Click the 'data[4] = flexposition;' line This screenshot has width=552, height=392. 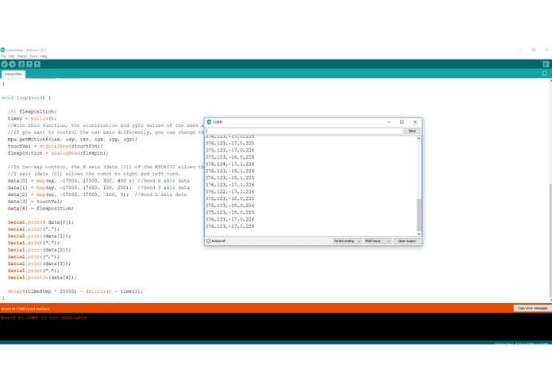tap(41, 209)
